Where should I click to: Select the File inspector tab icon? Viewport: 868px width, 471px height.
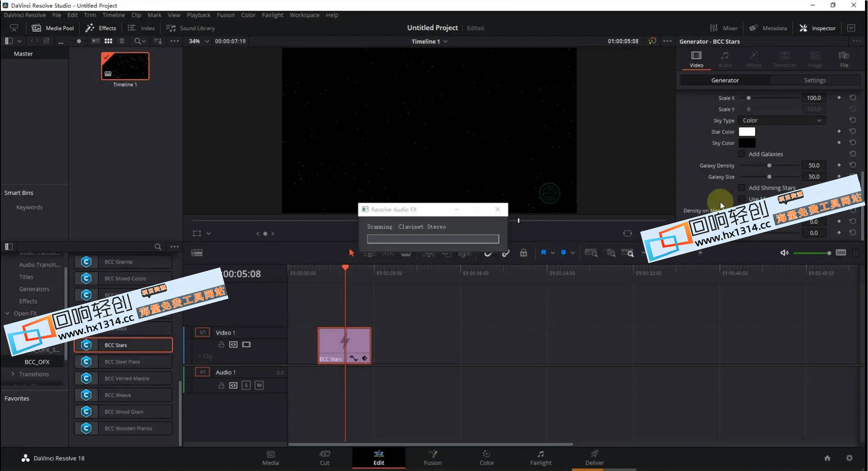coord(844,59)
